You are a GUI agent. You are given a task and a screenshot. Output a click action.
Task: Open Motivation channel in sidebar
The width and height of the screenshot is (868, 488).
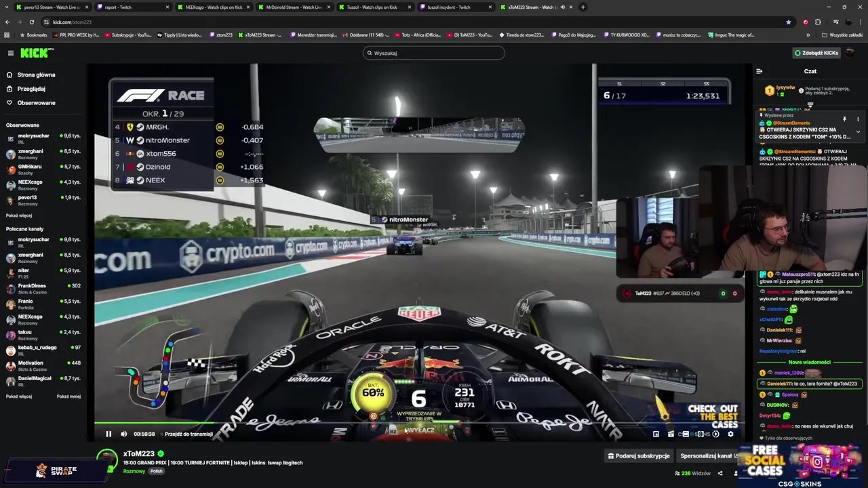coord(43,365)
